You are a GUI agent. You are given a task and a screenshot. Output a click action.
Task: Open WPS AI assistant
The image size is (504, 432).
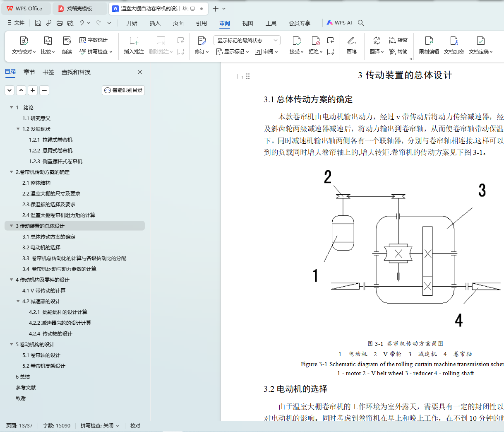point(339,23)
